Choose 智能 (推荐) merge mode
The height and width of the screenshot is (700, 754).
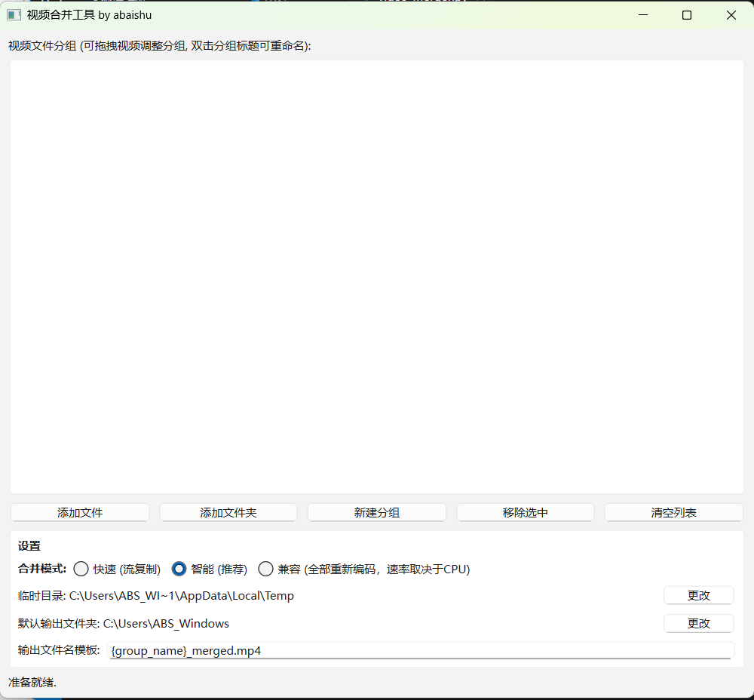pyautogui.click(x=179, y=569)
